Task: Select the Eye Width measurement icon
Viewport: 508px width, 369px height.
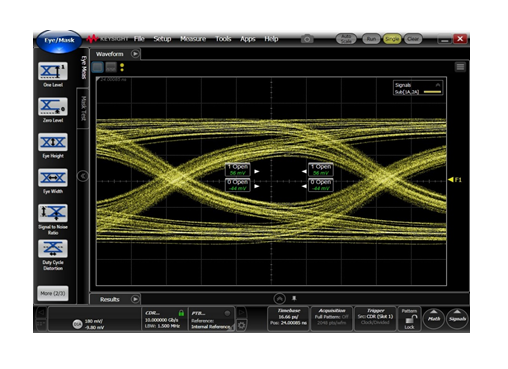Action: (x=53, y=177)
